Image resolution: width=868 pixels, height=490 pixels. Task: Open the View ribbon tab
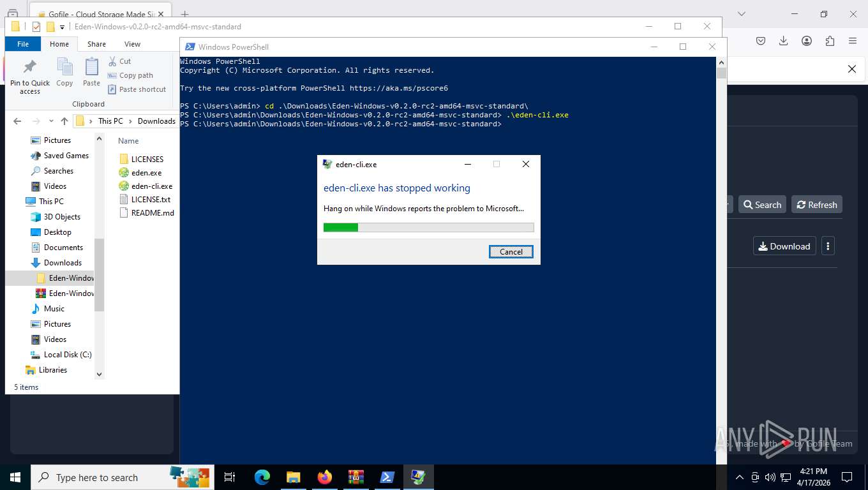click(x=132, y=44)
